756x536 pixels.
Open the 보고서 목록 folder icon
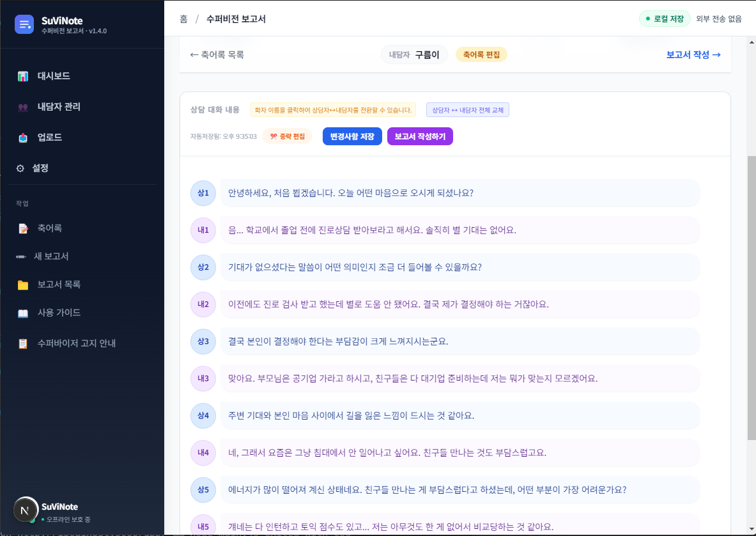(24, 284)
